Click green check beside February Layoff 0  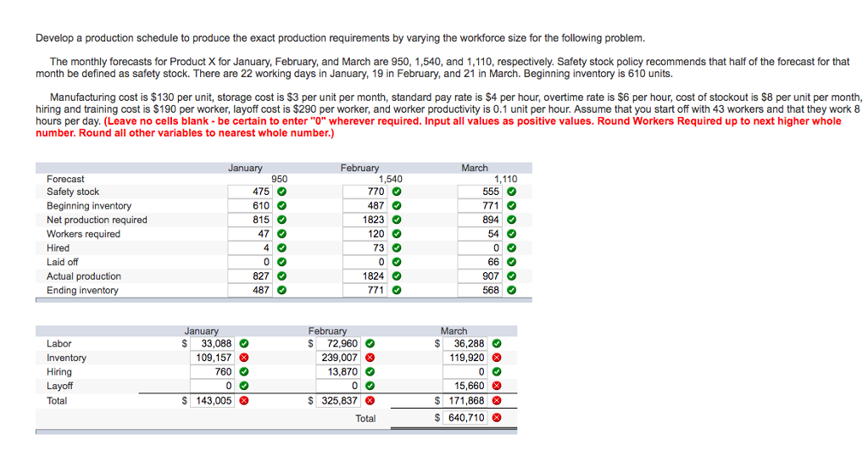click(370, 386)
